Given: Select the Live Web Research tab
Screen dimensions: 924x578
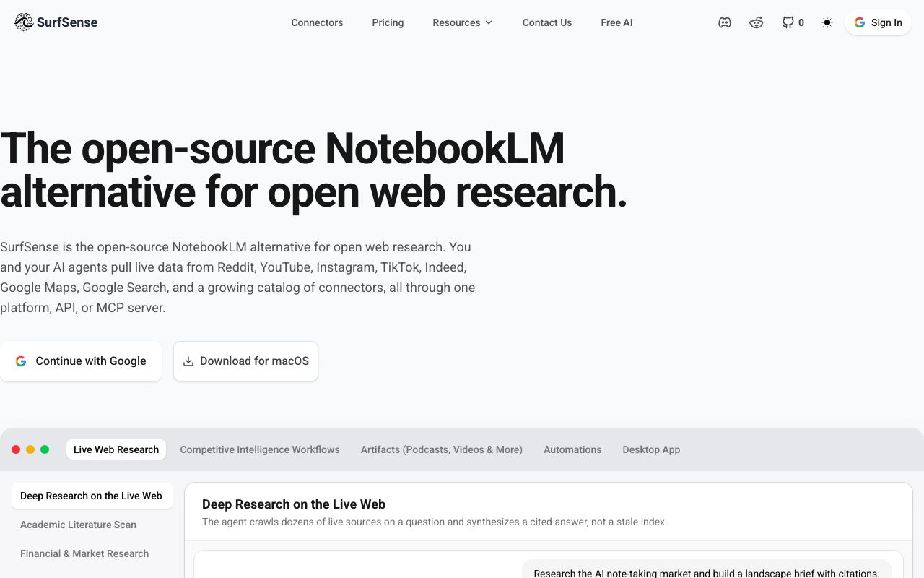Looking at the screenshot, I should coord(116,449).
